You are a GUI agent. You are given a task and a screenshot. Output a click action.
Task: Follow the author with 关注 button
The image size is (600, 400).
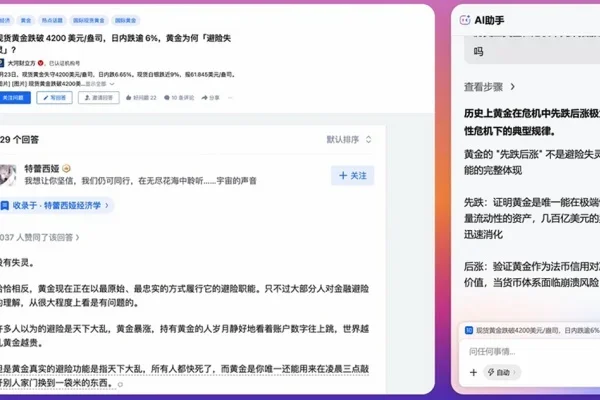[352, 176]
